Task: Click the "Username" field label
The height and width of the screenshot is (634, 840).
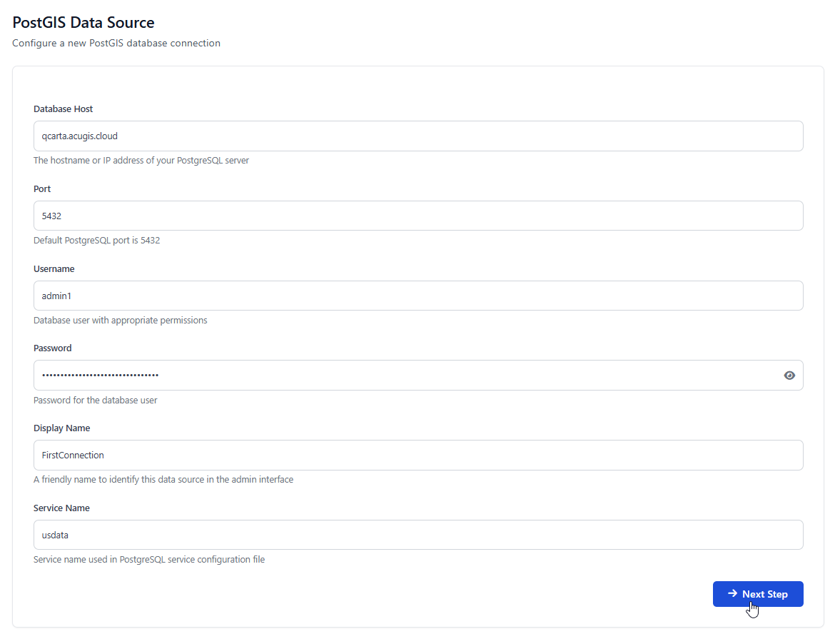Action: tap(54, 269)
